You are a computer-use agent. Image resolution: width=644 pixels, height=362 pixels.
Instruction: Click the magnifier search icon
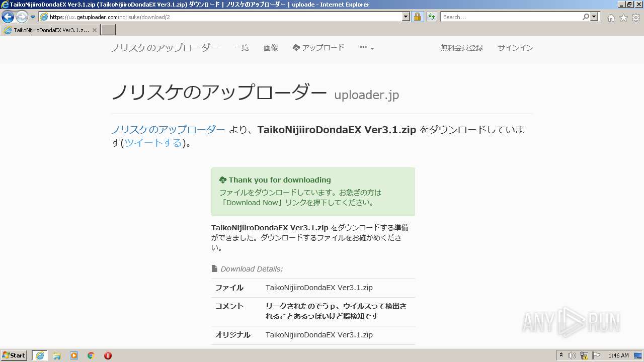click(x=586, y=17)
